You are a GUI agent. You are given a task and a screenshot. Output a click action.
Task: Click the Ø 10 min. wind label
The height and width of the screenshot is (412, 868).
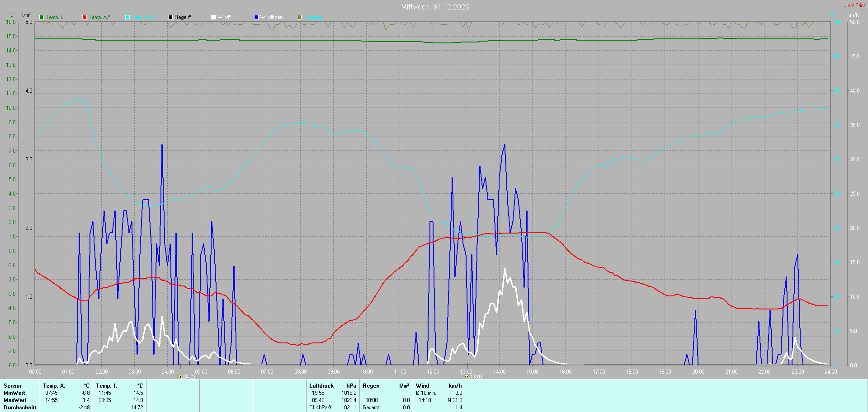click(426, 393)
